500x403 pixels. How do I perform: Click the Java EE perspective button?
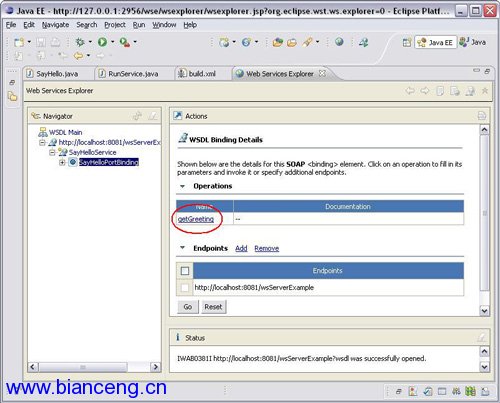pyautogui.click(x=435, y=42)
